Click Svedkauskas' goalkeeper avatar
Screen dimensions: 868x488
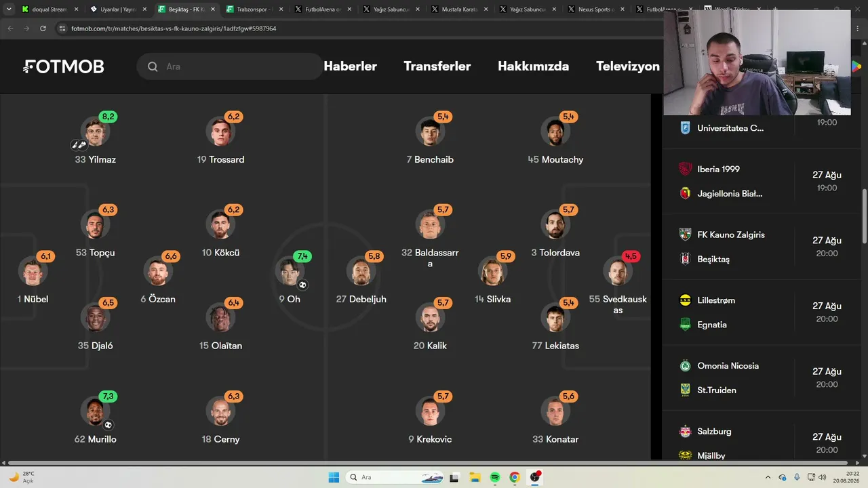[617, 272]
